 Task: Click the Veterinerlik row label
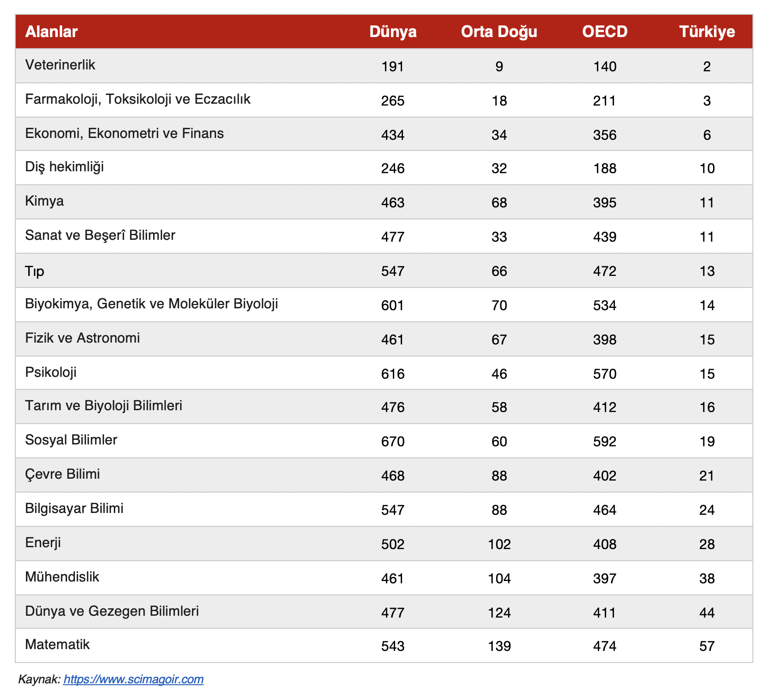pos(60,65)
